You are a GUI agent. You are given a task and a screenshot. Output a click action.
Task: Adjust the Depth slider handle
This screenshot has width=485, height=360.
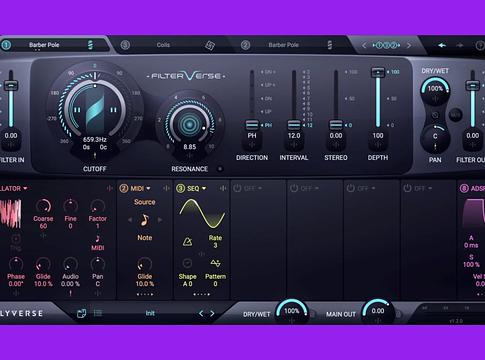tap(378, 72)
